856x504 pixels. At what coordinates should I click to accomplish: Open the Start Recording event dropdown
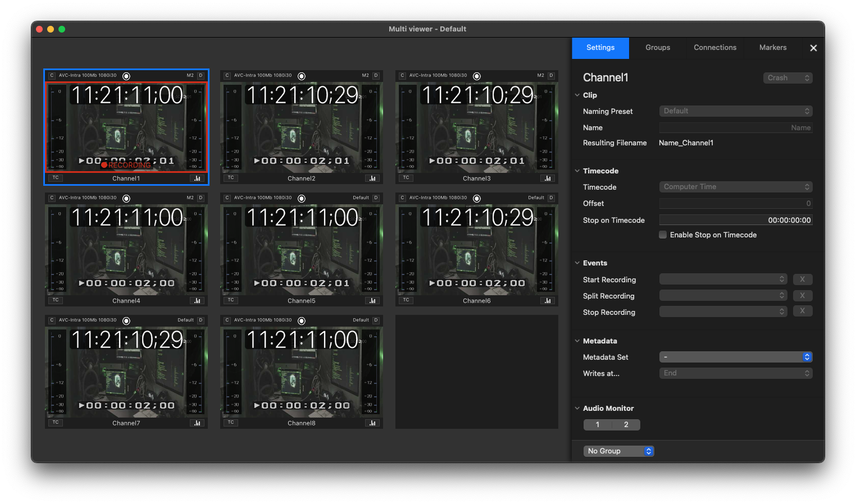click(x=723, y=279)
